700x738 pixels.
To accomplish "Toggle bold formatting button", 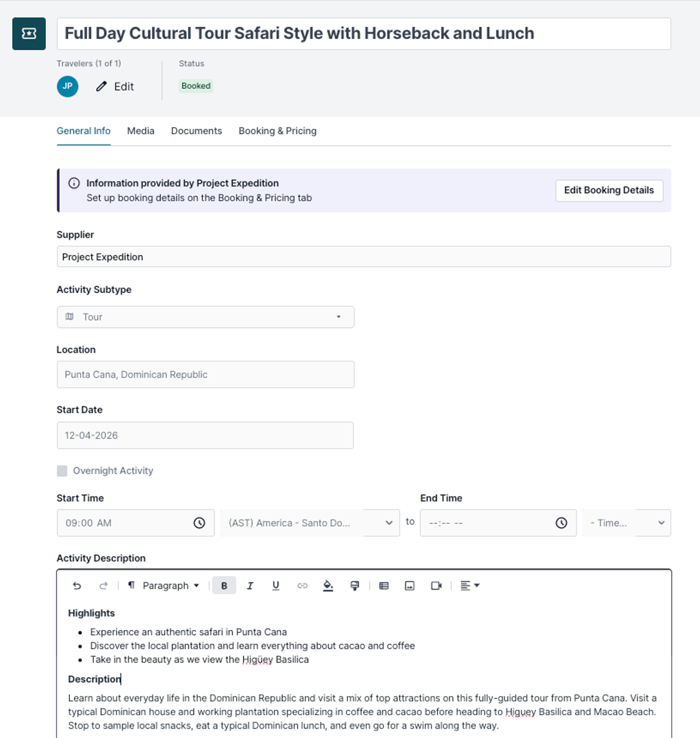I will (x=224, y=586).
